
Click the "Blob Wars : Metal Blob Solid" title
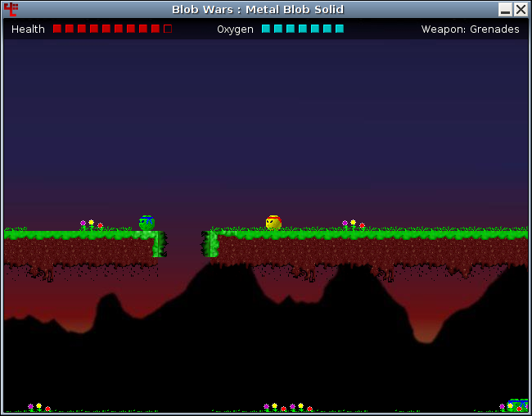pyautogui.click(x=258, y=10)
